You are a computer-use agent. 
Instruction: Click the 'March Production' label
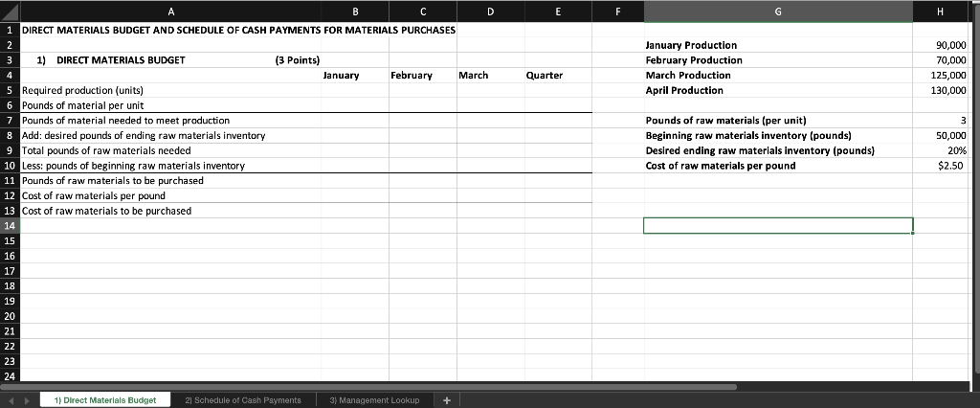pos(688,75)
